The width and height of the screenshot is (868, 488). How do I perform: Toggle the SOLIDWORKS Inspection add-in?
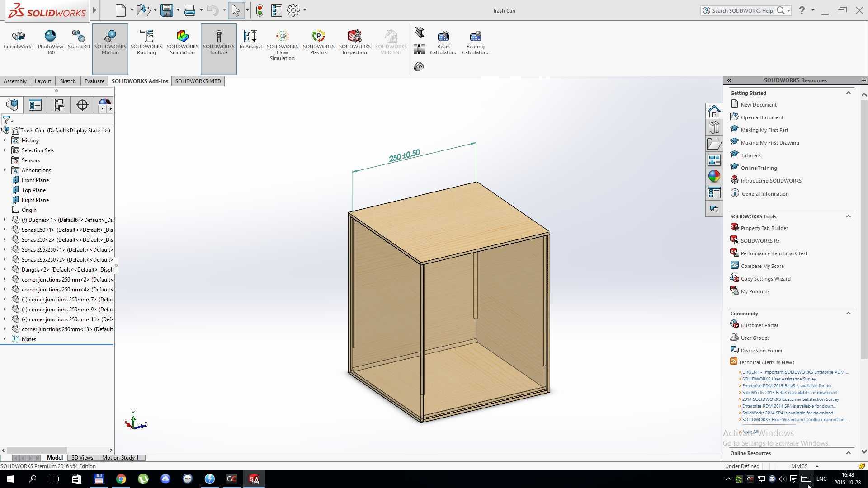[355, 42]
